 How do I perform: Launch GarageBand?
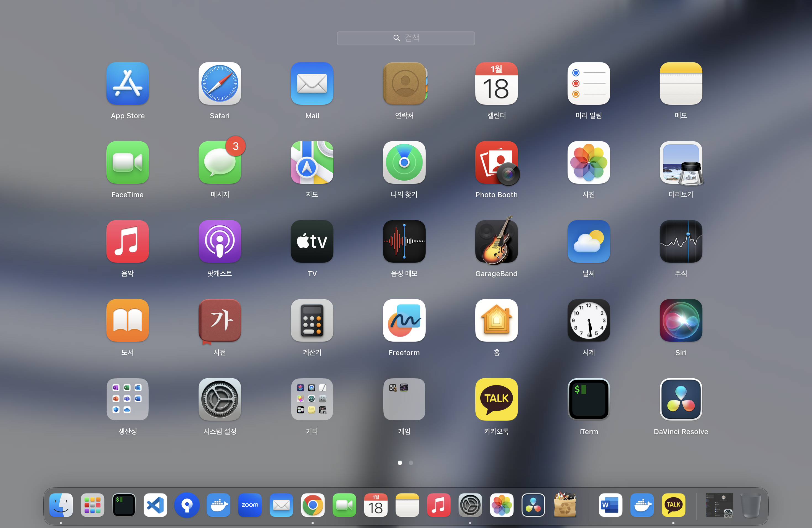tap(496, 241)
